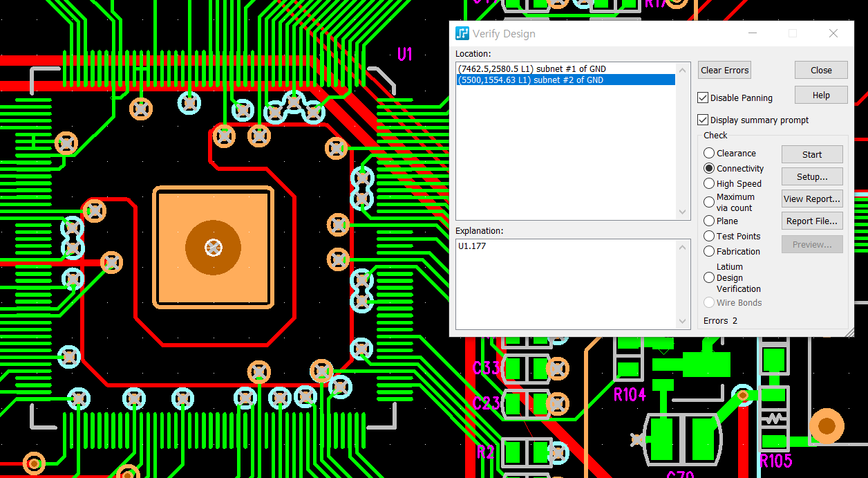
Task: Click the center via of U1 thermal pad
Action: [214, 248]
